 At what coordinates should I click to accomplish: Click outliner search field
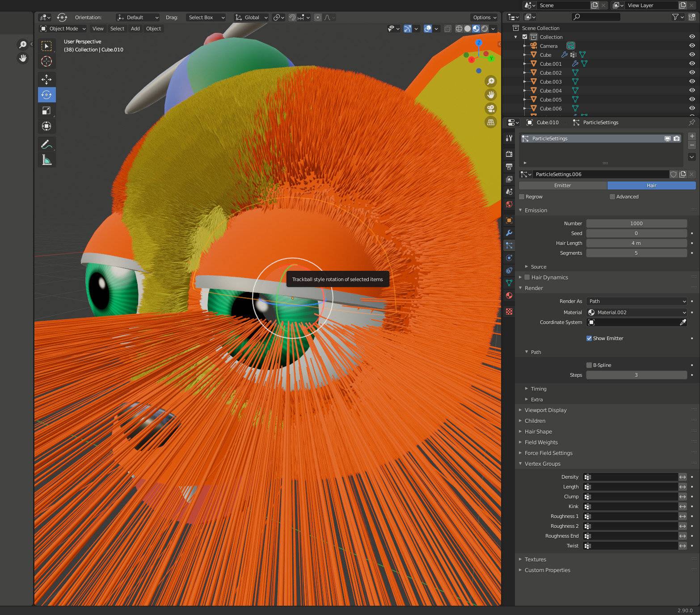596,17
